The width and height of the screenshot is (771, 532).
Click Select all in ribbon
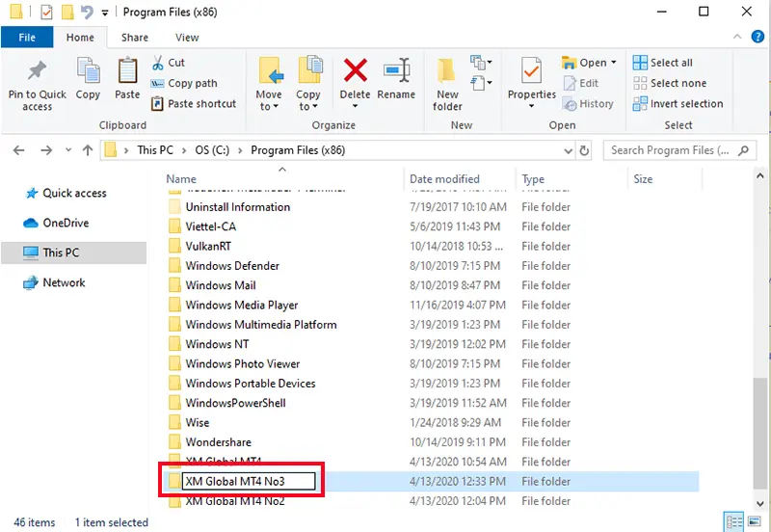pyautogui.click(x=663, y=63)
